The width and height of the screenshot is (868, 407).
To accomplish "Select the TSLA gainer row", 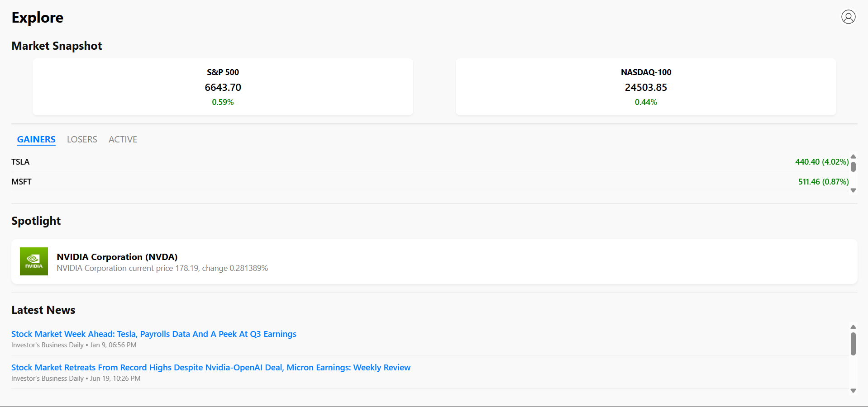I will (x=20, y=162).
